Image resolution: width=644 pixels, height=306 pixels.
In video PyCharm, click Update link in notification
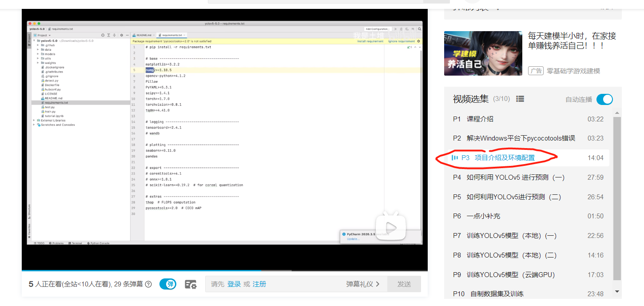tap(353, 239)
